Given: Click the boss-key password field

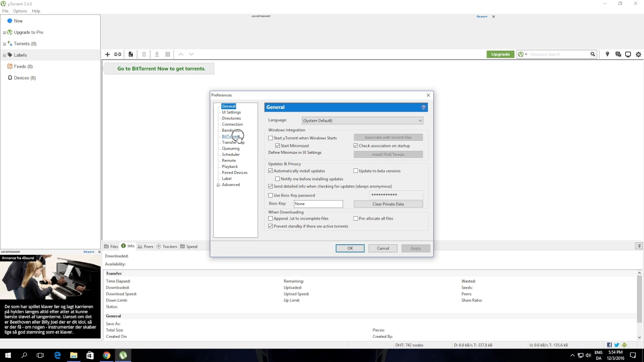Looking at the screenshot, I should coord(396,195).
